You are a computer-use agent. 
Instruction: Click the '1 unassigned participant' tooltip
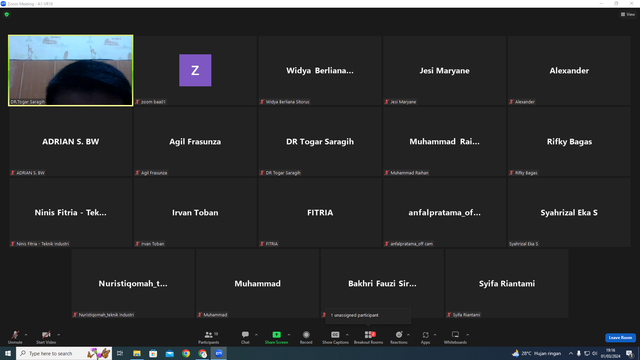tap(368, 315)
